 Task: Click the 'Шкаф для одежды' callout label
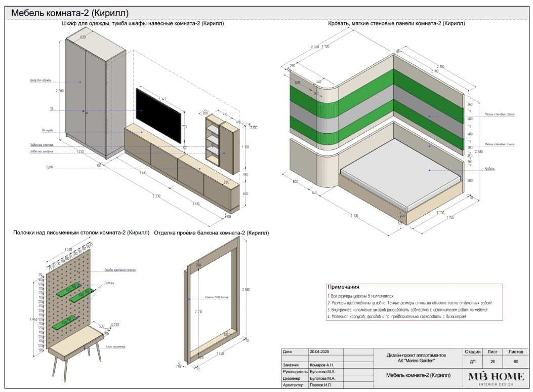(x=40, y=81)
